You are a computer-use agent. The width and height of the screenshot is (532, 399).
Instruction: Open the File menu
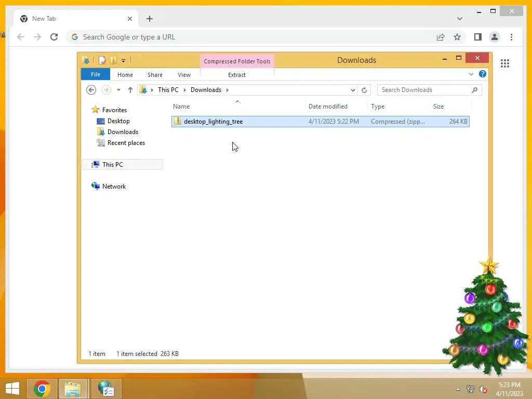click(x=96, y=74)
